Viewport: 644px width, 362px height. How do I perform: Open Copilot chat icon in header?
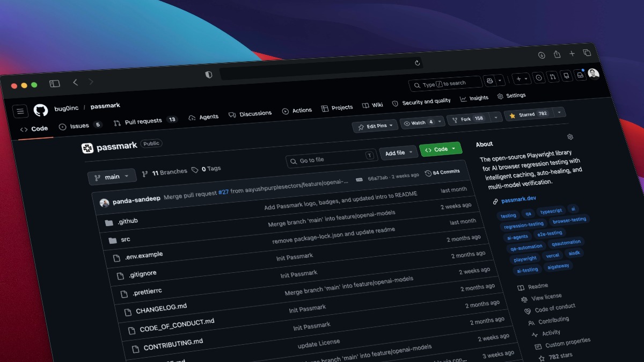[x=489, y=81]
